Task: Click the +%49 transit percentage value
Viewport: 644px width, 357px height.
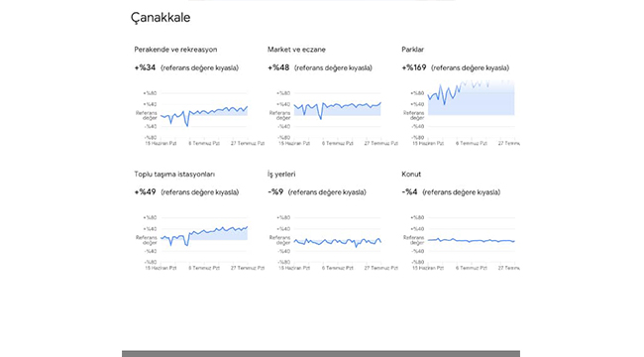Action: pyautogui.click(x=145, y=192)
